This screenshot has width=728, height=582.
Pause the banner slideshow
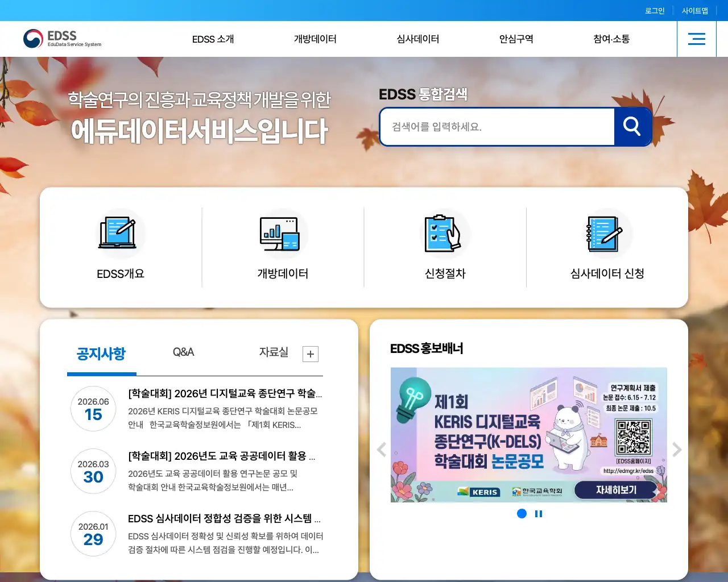pyautogui.click(x=539, y=514)
